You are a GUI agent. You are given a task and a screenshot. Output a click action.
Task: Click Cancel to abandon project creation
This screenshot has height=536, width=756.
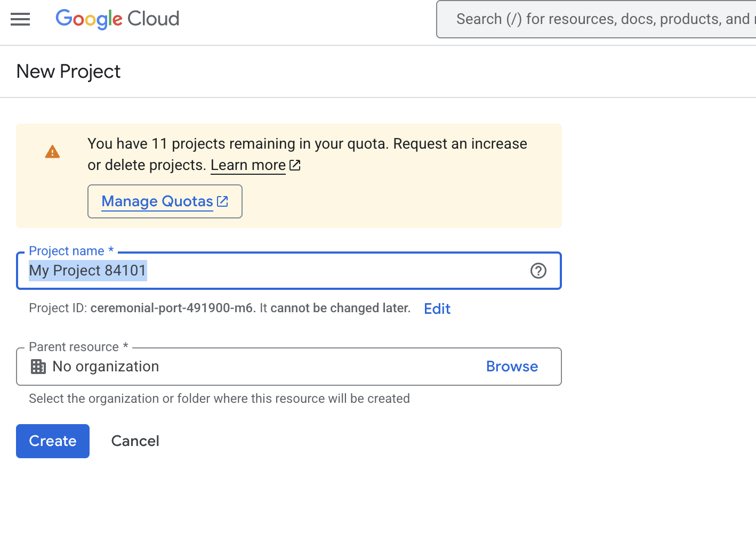click(x=135, y=441)
